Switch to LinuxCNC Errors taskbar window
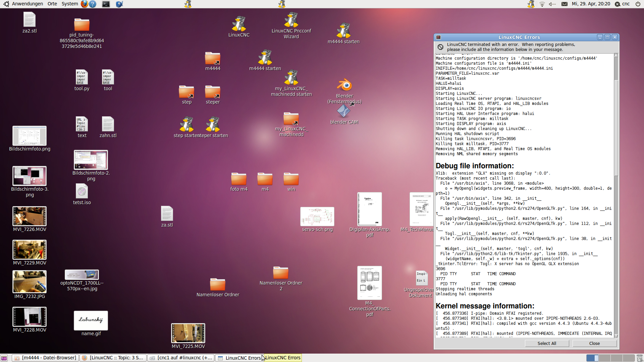 coord(239,358)
